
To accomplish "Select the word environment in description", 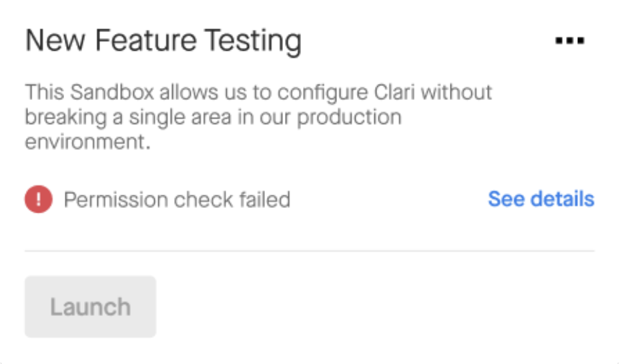I will tap(87, 142).
